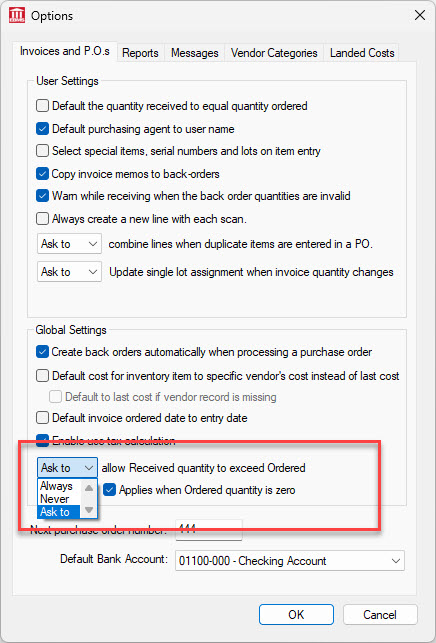Viewport: 436px width, 643px height.
Task: Click the Options dialog app icon
Action: [x=17, y=16]
